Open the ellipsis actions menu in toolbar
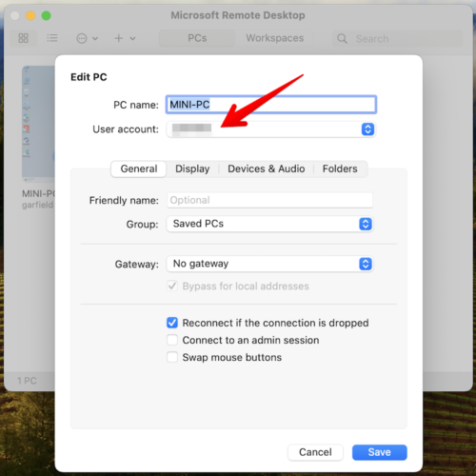Image resolution: width=476 pixels, height=476 pixels. 87,38
